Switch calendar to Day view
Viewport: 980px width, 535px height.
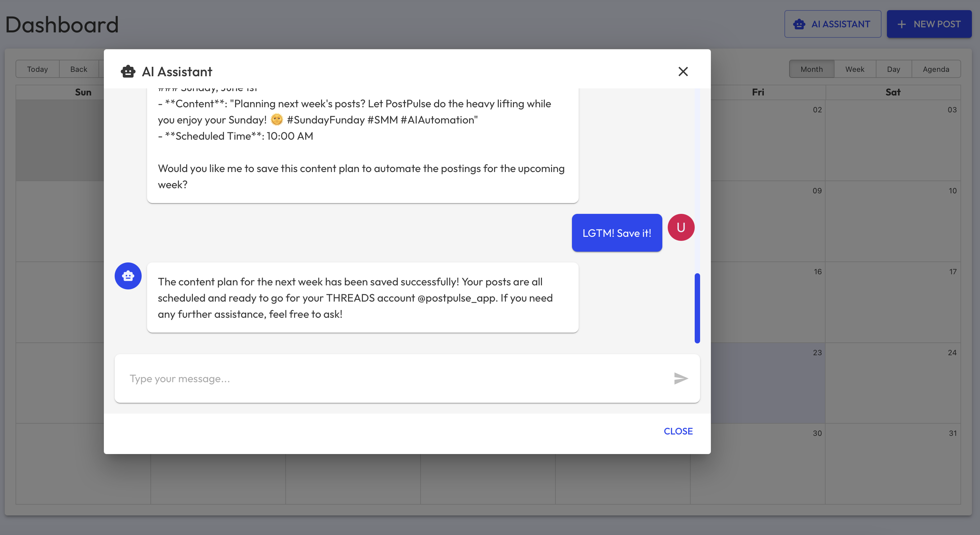pos(893,69)
